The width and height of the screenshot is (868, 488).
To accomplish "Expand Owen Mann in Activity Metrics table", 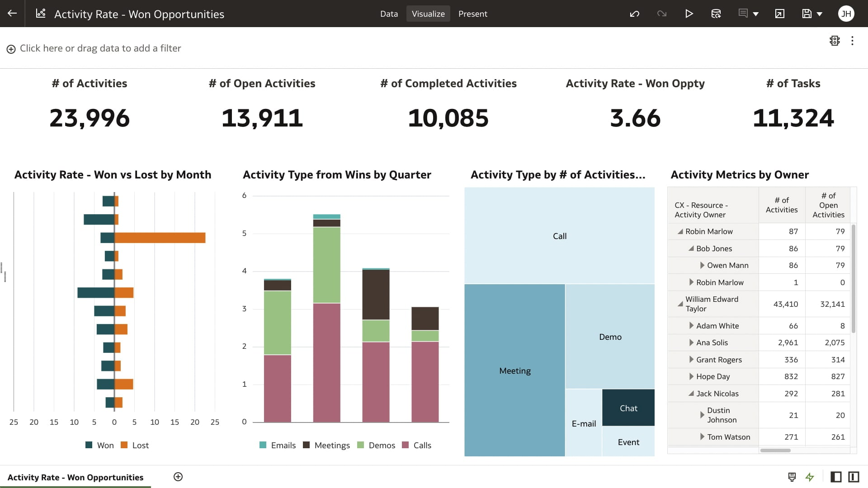I will [x=702, y=265].
